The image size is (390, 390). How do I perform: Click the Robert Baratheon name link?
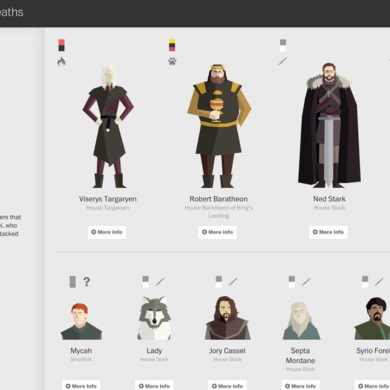tap(218, 199)
